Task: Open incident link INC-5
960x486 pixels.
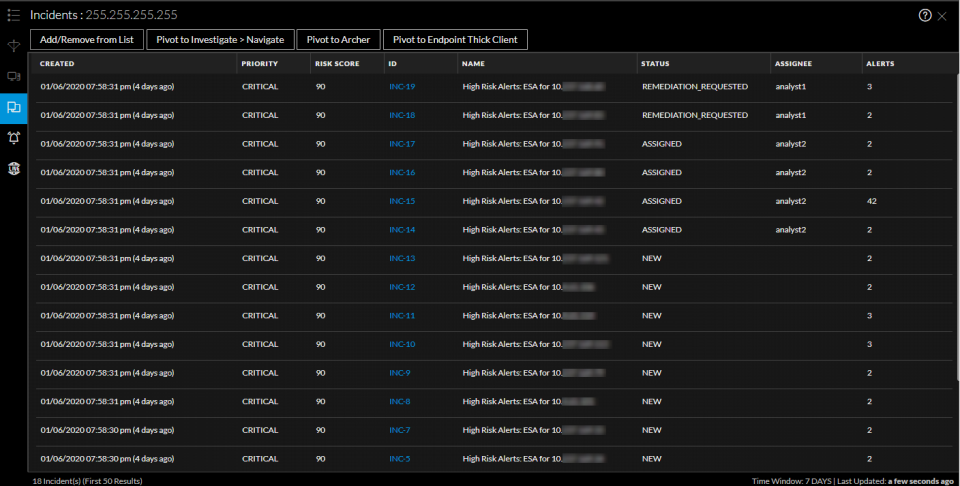Action: coord(400,458)
